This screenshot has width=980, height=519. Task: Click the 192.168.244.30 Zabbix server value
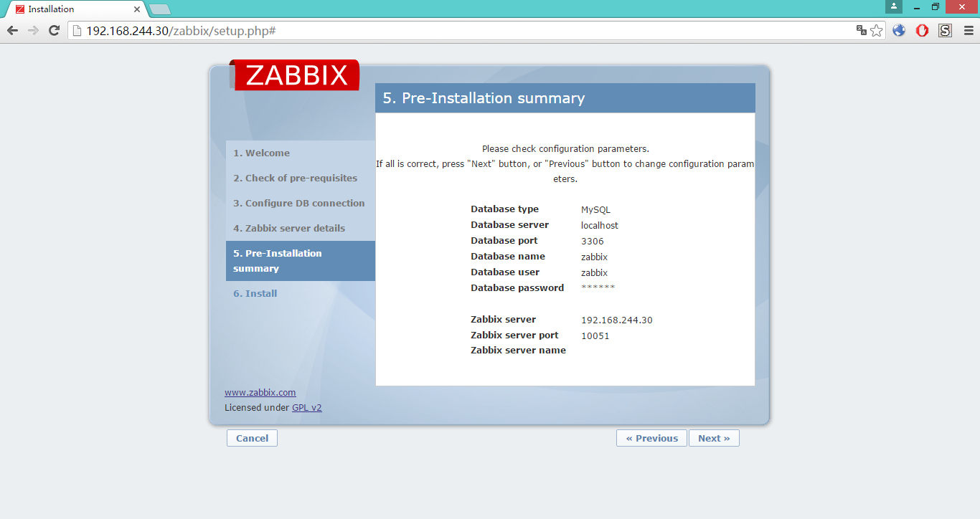(617, 320)
